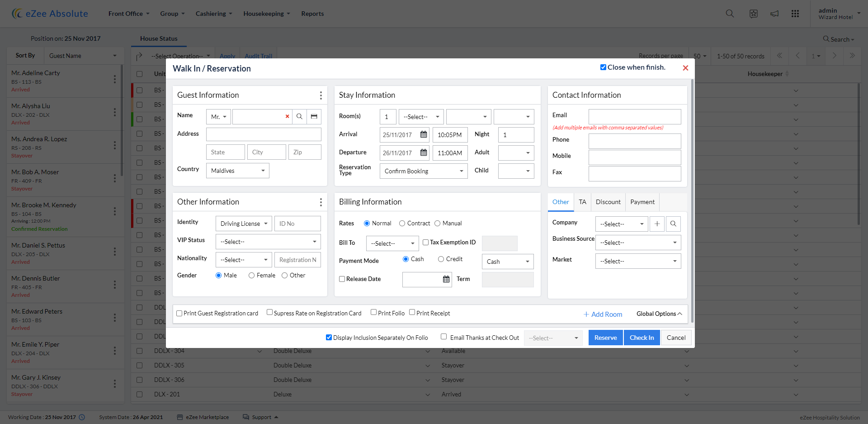Open the Arrival date calendar picker
Screen dimensions: 868x424
tap(424, 135)
